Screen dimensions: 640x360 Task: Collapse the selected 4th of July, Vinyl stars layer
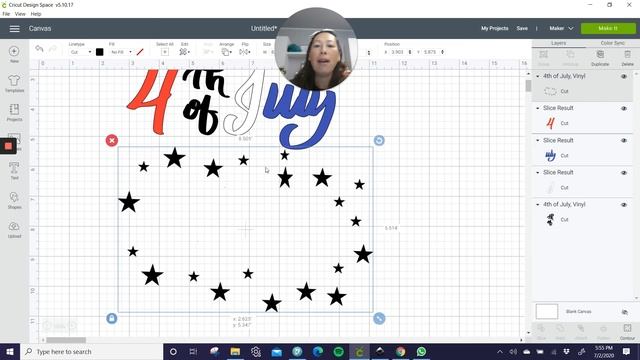[538, 76]
